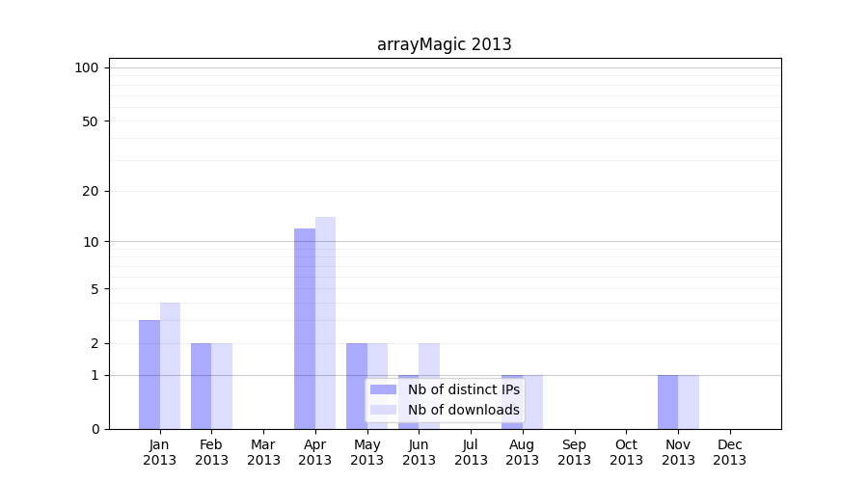Click the April downloads bar
Viewport: 868px width, 482px height.
(x=325, y=323)
